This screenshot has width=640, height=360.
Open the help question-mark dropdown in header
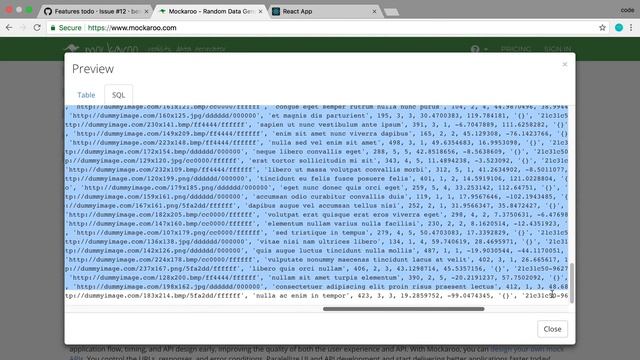pyautogui.click(x=478, y=49)
